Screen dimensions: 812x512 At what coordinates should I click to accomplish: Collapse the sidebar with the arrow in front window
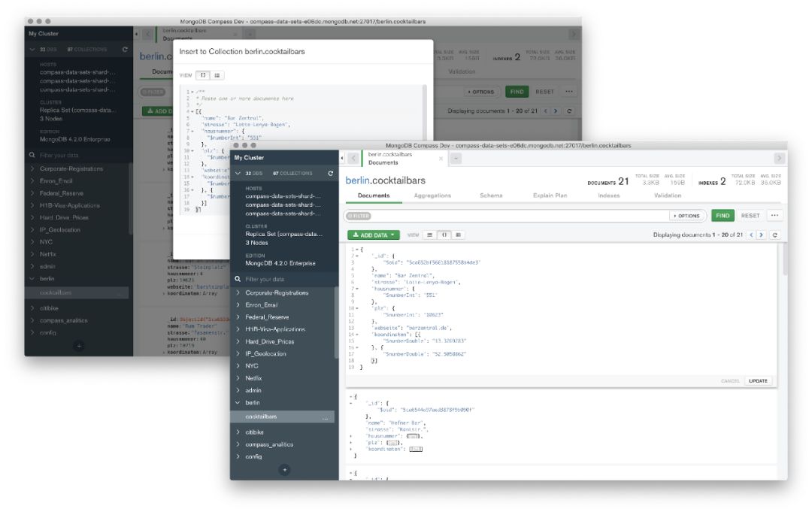(x=342, y=158)
